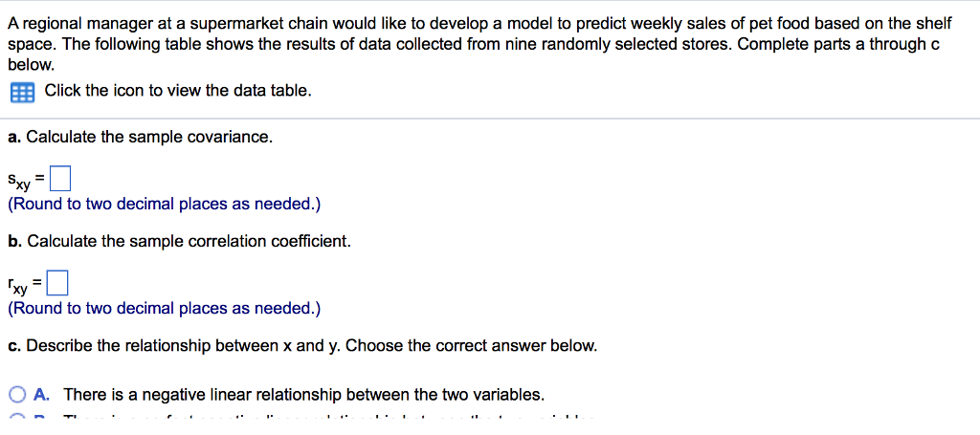Open the data table grid icon
The image size is (980, 435).
pyautogui.click(x=23, y=94)
